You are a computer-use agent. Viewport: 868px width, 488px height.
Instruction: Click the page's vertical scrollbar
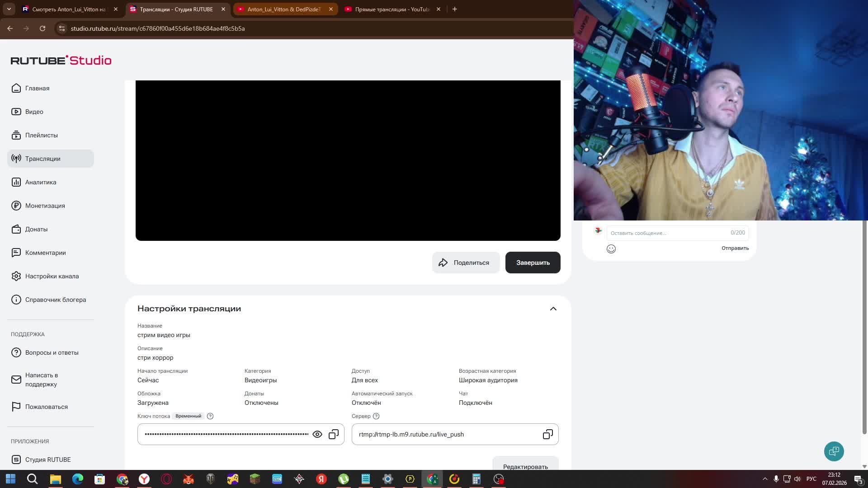tap(864, 325)
